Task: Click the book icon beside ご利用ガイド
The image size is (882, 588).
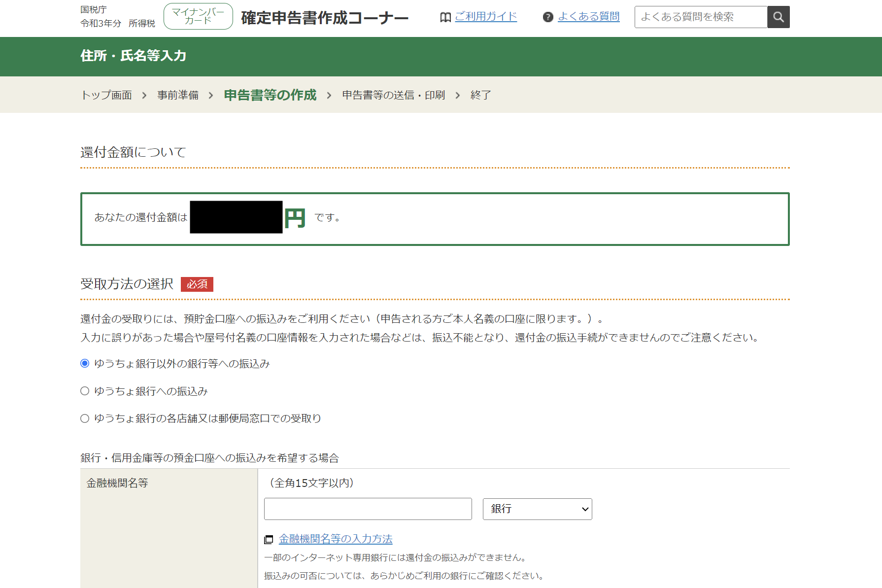Action: tap(445, 17)
